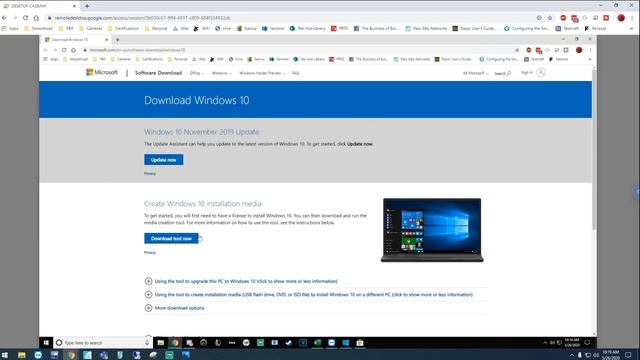Open remote Windows Start button

pyautogui.click(x=46, y=343)
